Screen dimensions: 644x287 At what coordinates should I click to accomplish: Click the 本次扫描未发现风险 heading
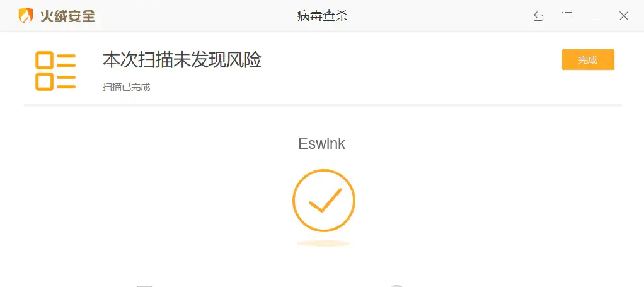(x=182, y=60)
